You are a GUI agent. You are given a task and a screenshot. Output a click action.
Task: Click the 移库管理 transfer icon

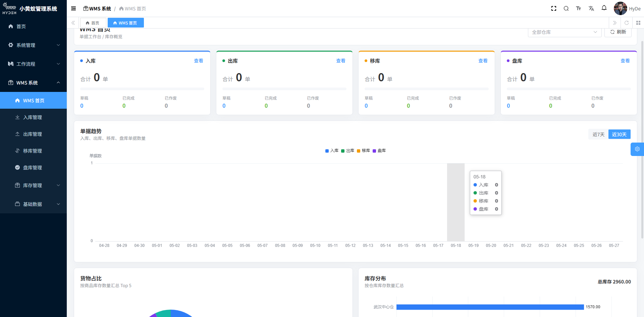coord(17,151)
